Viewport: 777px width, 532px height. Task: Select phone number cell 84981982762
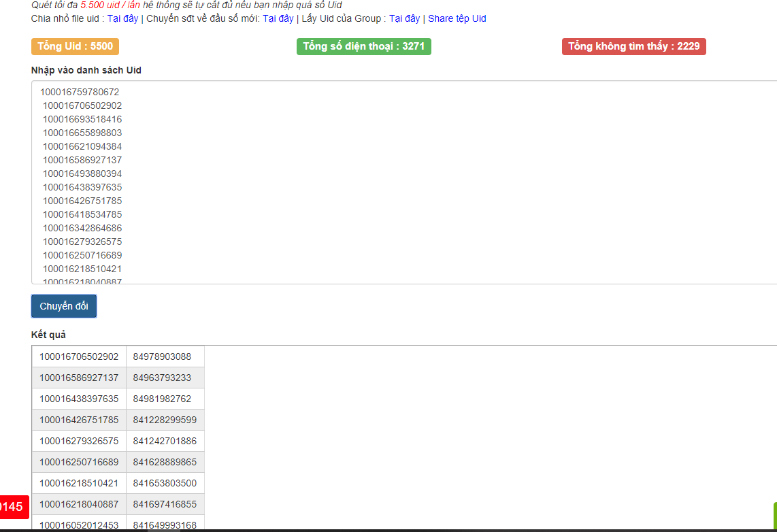pos(162,399)
